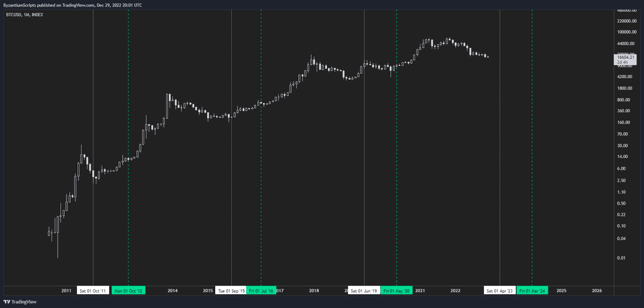
Task: Click the 0.22 price axis label
Action: click(x=621, y=215)
